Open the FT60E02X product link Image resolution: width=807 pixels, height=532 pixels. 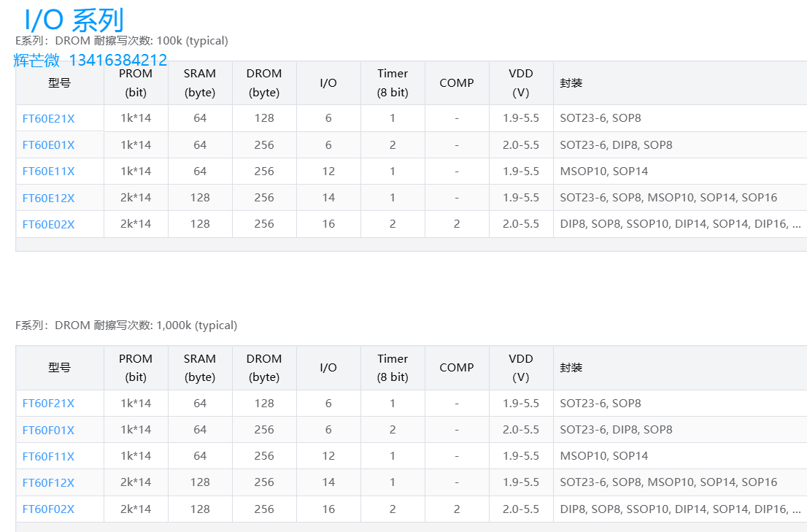point(48,224)
